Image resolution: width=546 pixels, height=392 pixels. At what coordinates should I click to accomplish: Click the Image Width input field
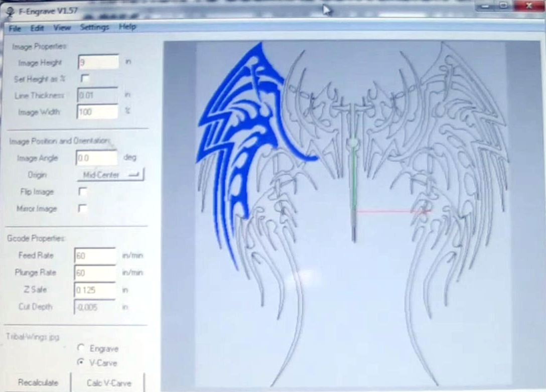[97, 112]
